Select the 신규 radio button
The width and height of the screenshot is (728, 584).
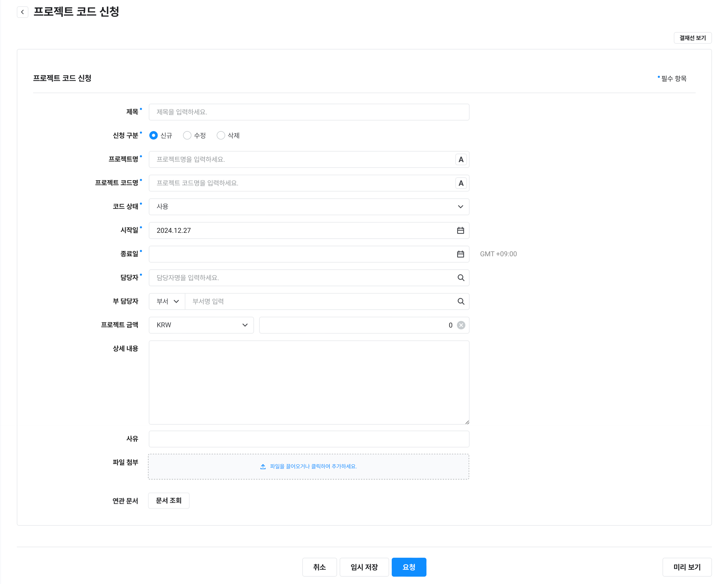153,135
